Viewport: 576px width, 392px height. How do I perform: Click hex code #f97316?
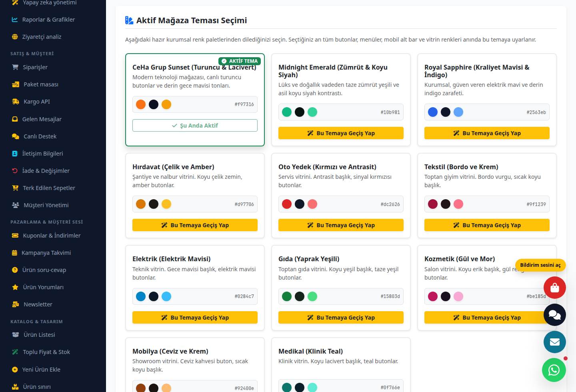coord(244,104)
